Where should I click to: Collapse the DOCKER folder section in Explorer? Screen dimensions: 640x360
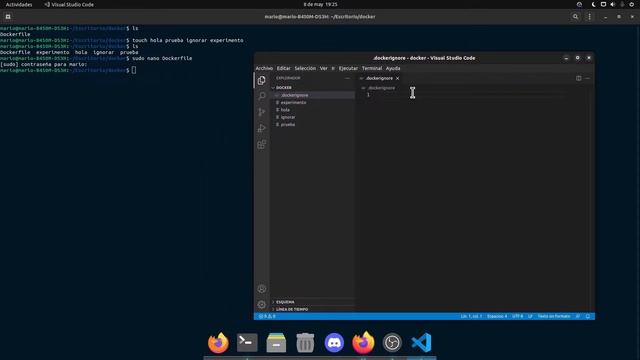pyautogui.click(x=313, y=88)
